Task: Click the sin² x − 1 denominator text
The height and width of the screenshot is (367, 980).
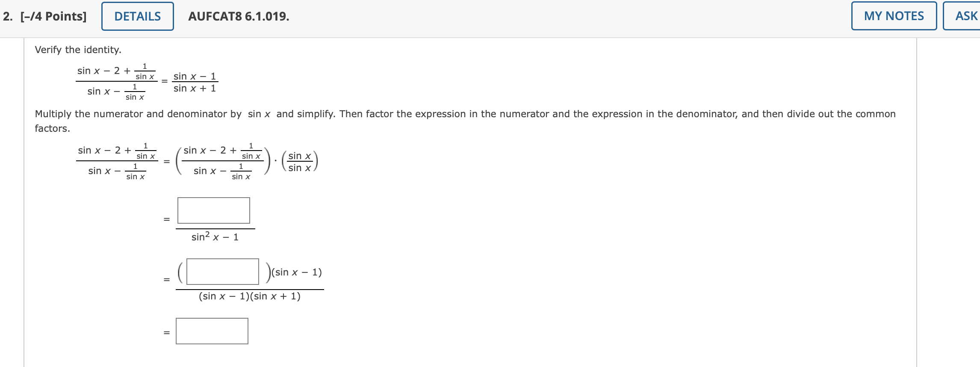Action: (215, 237)
